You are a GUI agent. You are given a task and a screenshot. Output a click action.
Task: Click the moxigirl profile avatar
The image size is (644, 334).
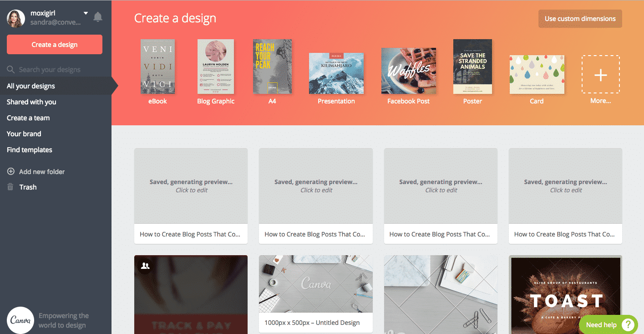16,18
